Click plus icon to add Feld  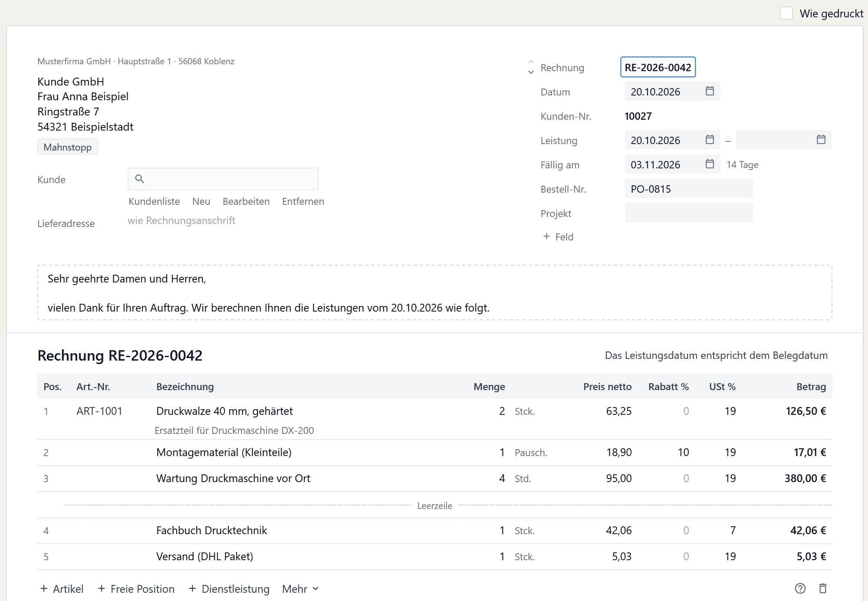pyautogui.click(x=546, y=236)
